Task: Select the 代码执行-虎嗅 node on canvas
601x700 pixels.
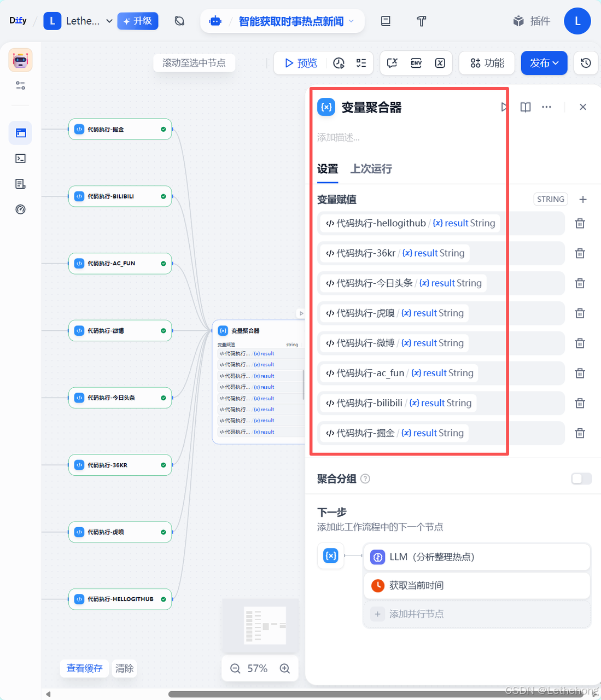Action: tap(120, 532)
